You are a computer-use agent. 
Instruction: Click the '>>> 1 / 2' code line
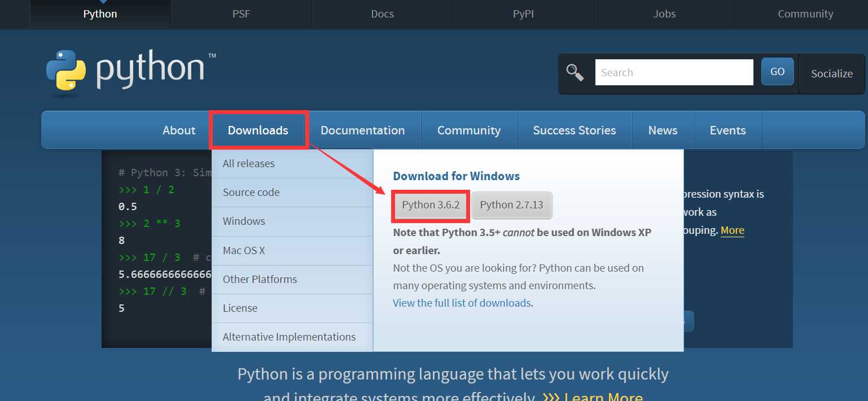(146, 190)
